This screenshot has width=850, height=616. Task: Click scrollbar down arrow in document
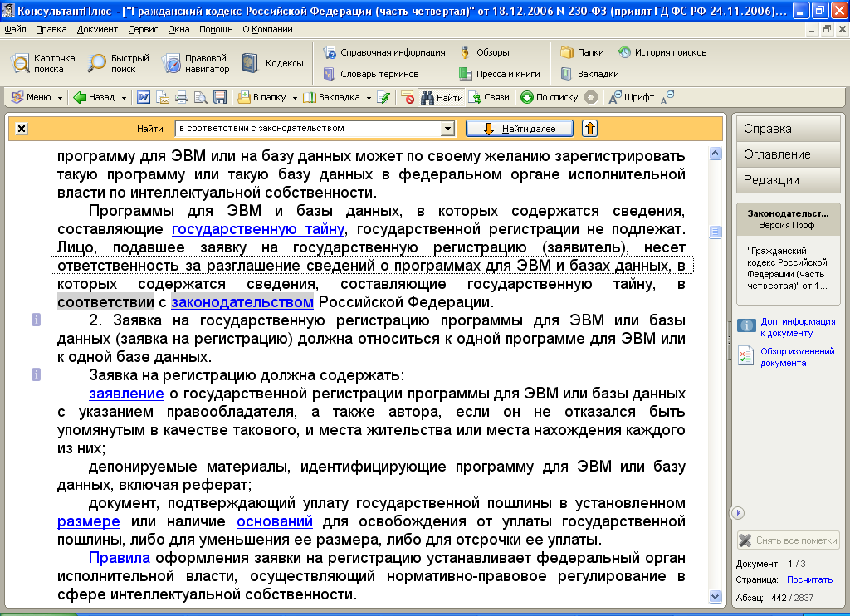(715, 596)
